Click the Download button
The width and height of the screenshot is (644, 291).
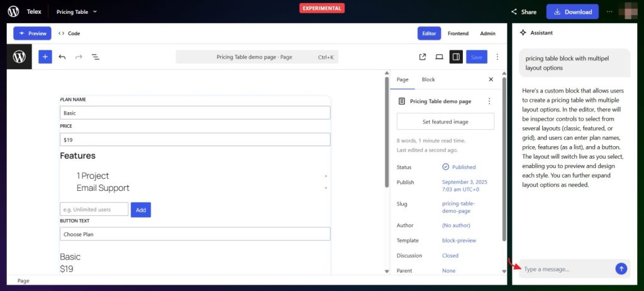572,11
